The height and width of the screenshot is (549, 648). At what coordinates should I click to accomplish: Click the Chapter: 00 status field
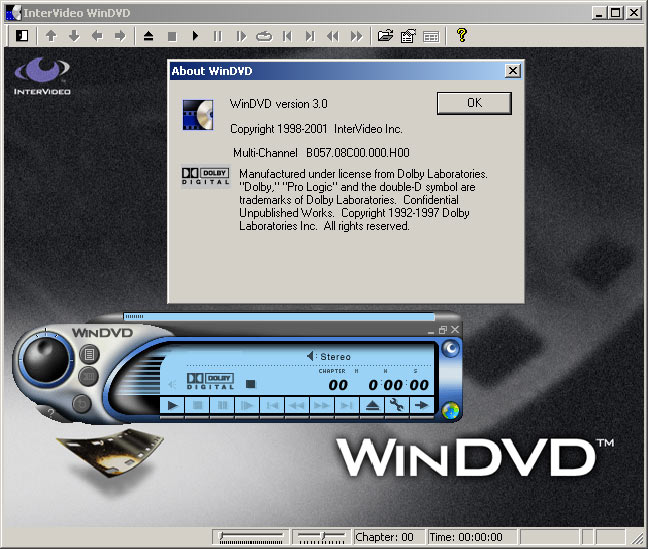coord(389,537)
